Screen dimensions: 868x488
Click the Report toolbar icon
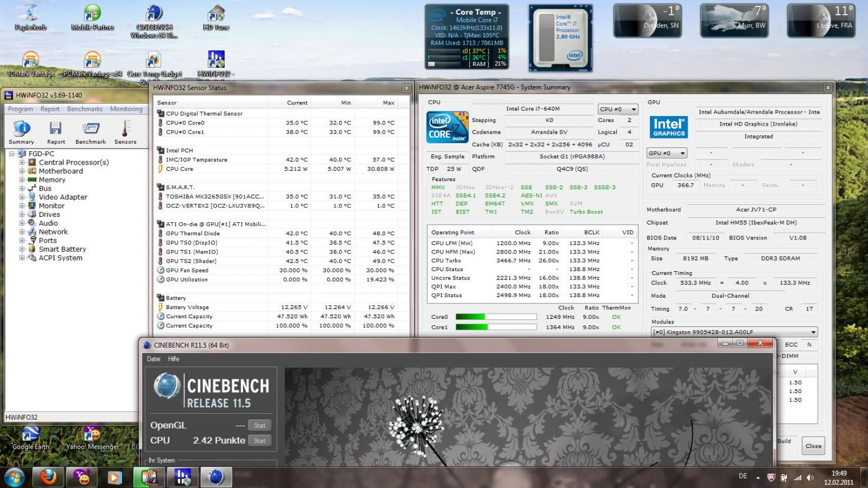coord(56,133)
